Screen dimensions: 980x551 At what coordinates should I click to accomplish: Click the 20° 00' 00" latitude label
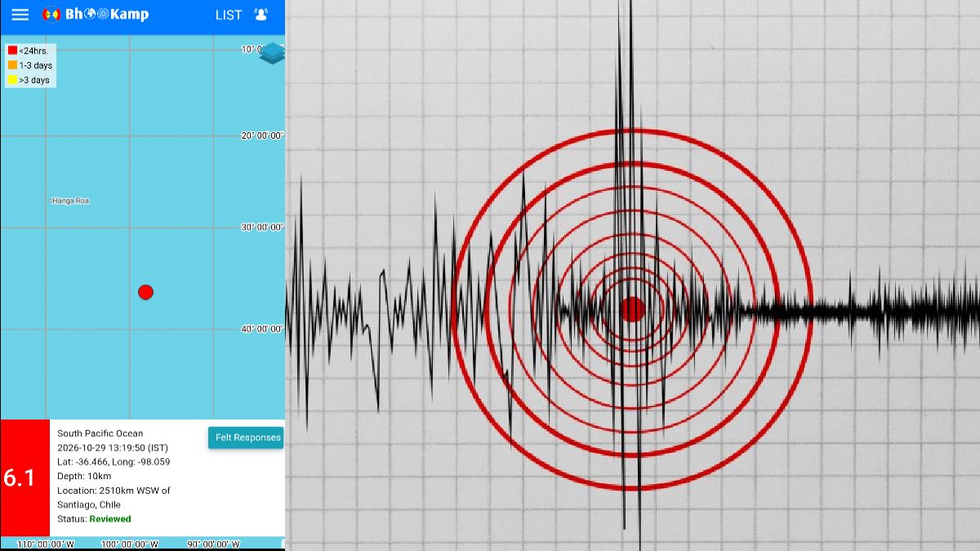pos(261,136)
